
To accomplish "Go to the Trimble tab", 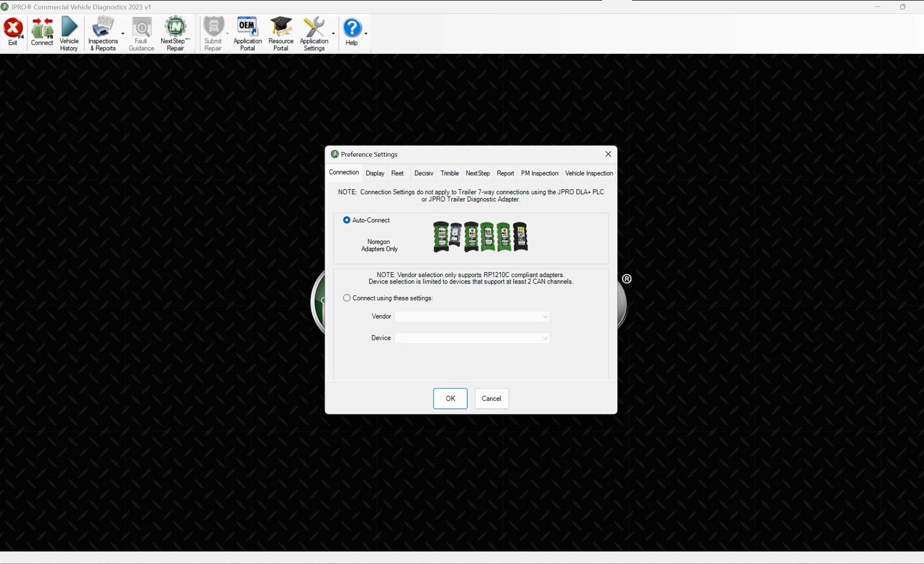I will (449, 174).
